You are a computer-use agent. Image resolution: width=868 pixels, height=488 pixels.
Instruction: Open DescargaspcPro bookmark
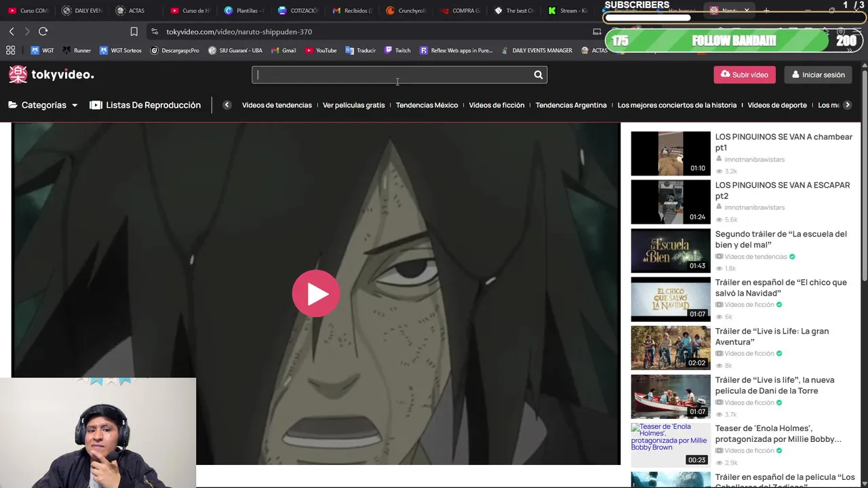(175, 50)
